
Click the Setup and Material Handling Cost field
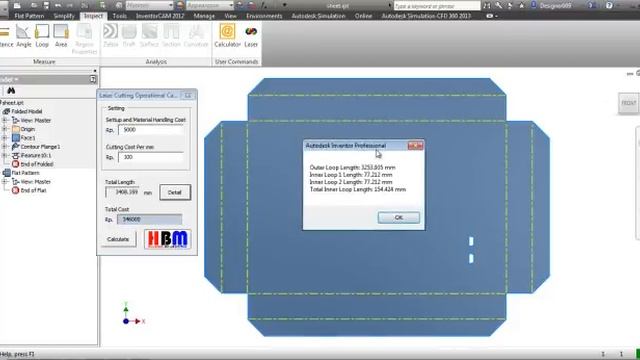coord(151,130)
